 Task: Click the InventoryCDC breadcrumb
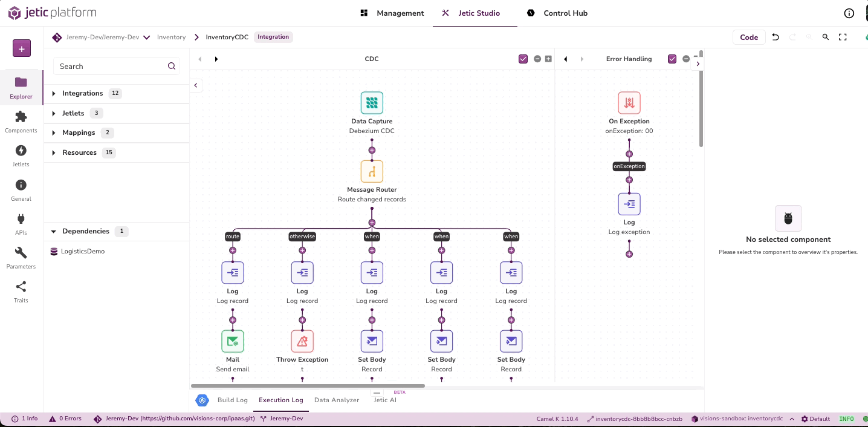coord(227,37)
